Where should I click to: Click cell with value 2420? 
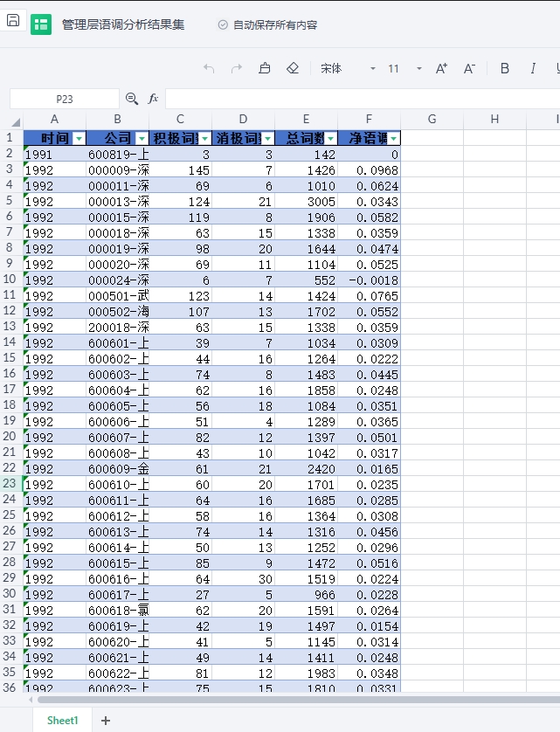pyautogui.click(x=306, y=469)
